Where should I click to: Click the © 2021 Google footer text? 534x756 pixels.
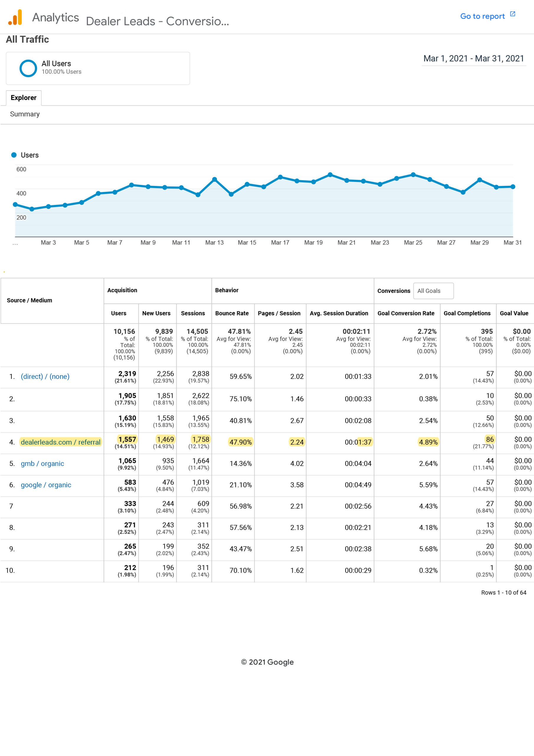coord(267,662)
